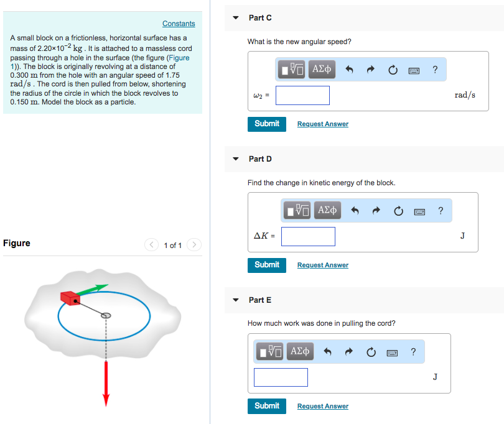Go to the next figure page

(194, 245)
